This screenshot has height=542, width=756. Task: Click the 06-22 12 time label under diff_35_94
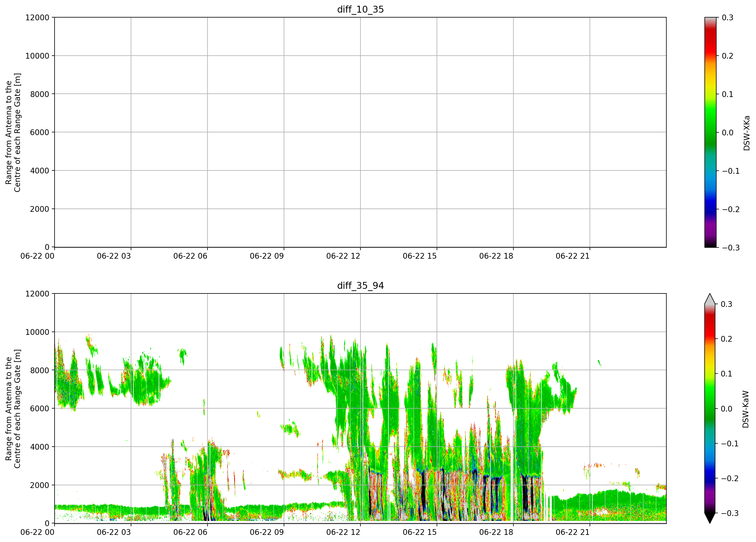(x=343, y=532)
